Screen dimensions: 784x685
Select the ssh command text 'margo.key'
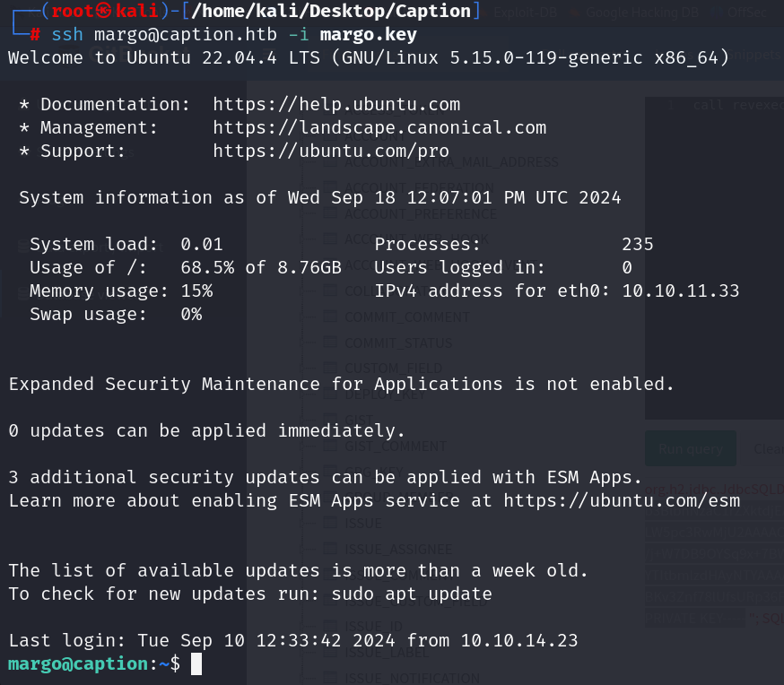coord(368,34)
